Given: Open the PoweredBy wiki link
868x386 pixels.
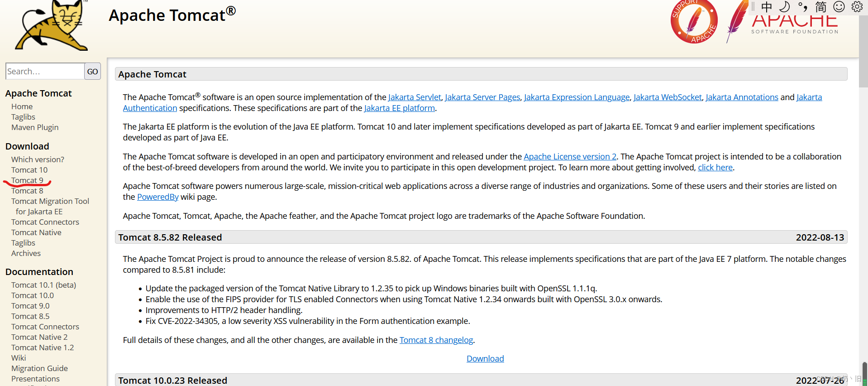Looking at the screenshot, I should click(158, 197).
